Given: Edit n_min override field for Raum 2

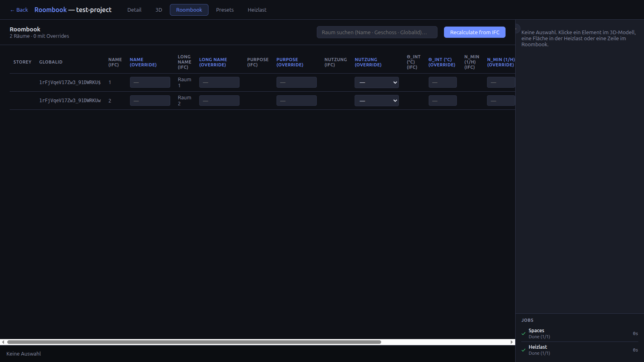Looking at the screenshot, I should pyautogui.click(x=501, y=101).
